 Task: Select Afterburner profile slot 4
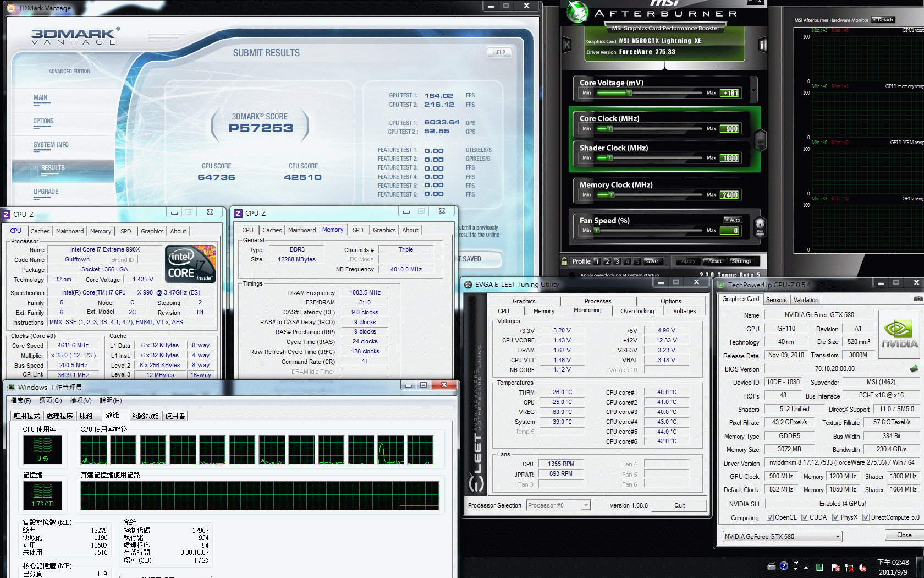tap(627, 261)
